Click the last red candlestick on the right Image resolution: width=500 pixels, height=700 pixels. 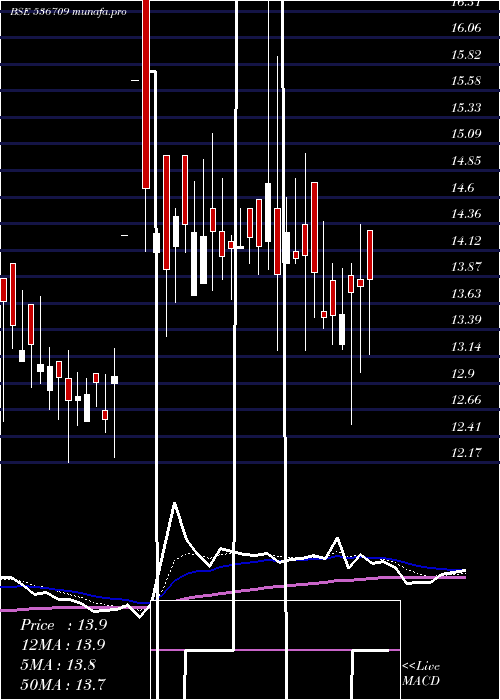point(370,255)
